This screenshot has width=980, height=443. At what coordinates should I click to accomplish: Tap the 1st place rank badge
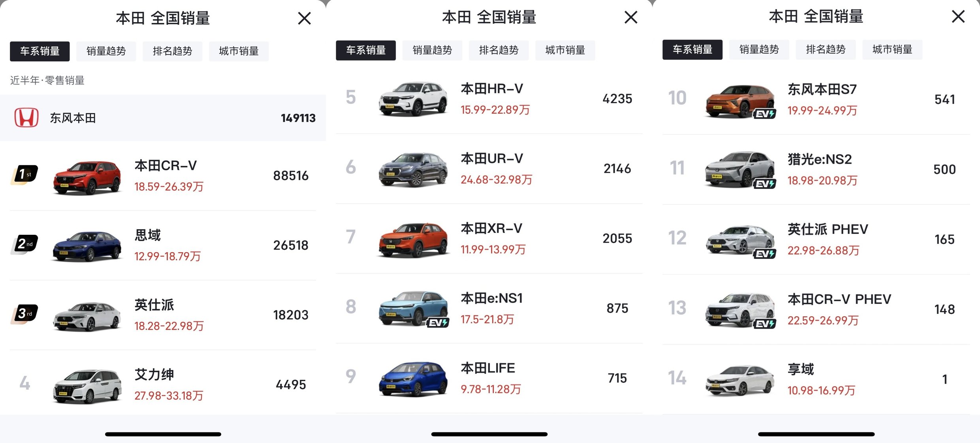(x=24, y=175)
